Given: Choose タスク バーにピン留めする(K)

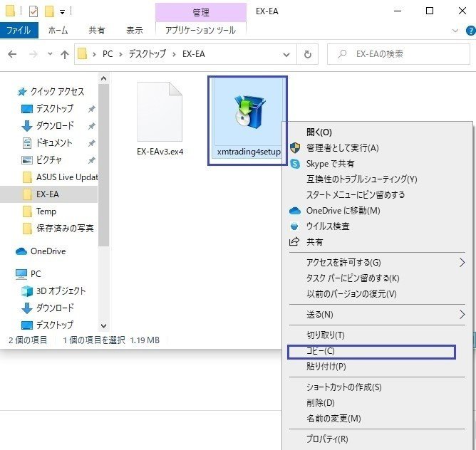Looking at the screenshot, I should [353, 278].
